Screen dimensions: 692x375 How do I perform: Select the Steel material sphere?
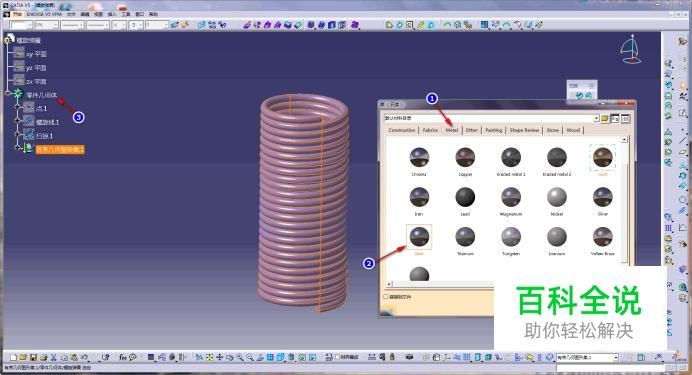419,237
